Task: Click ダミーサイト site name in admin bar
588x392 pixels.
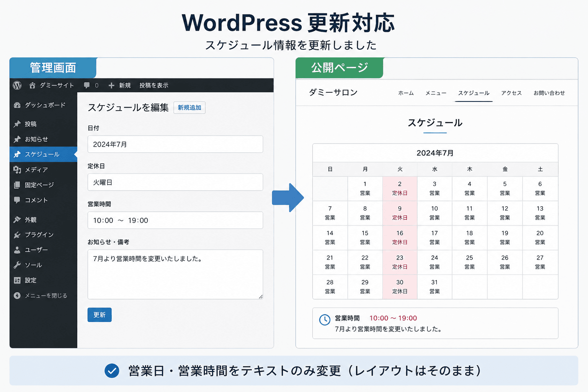Action: 57,85
